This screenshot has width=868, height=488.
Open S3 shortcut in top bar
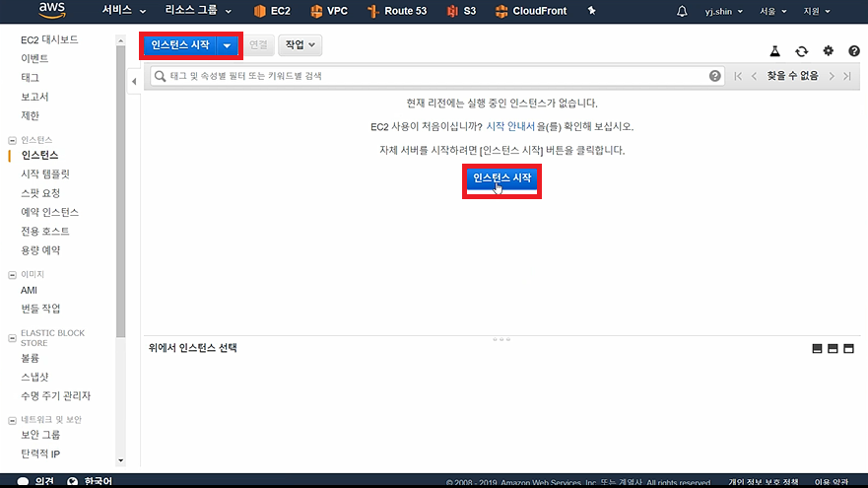(x=461, y=11)
